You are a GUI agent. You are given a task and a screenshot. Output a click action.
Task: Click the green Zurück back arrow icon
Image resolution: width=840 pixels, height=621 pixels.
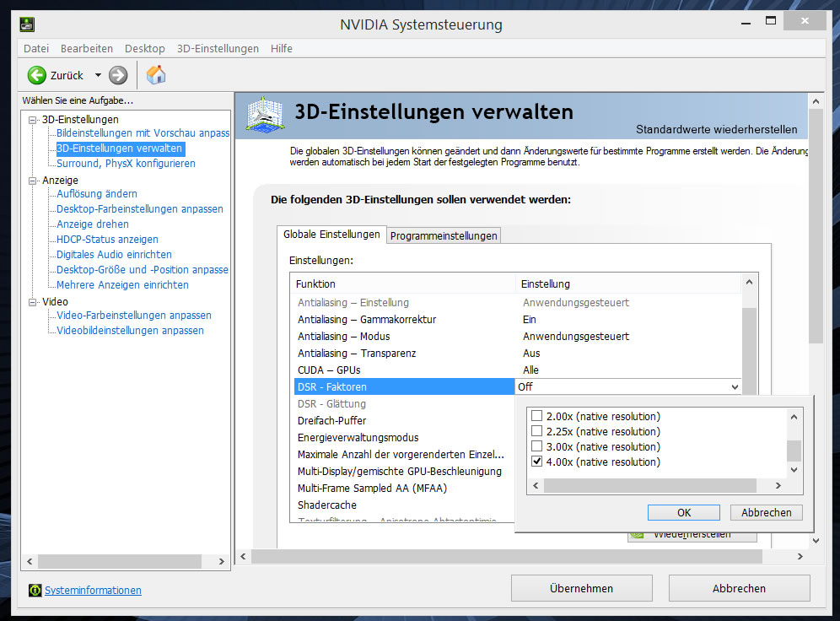[x=37, y=75]
